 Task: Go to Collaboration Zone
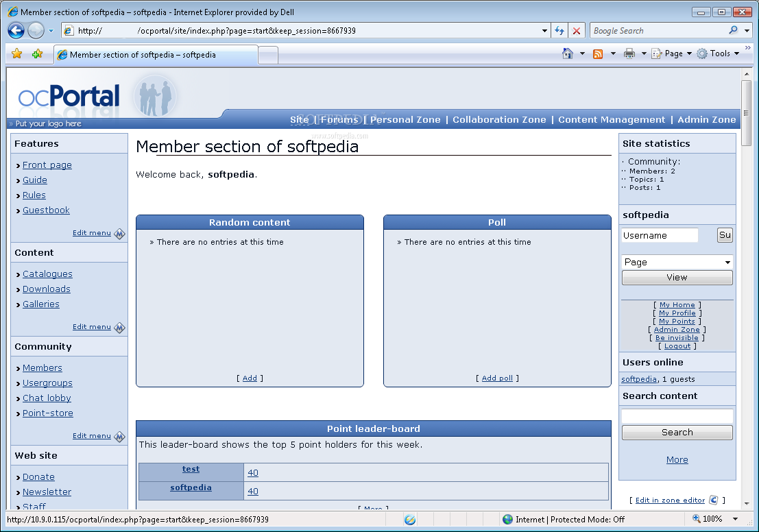pyautogui.click(x=499, y=119)
